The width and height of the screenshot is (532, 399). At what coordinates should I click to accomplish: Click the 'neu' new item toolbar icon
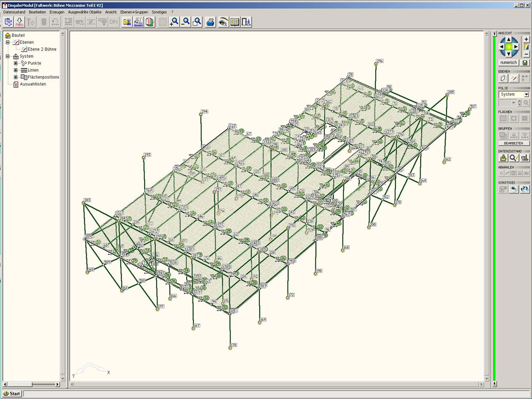[19, 22]
